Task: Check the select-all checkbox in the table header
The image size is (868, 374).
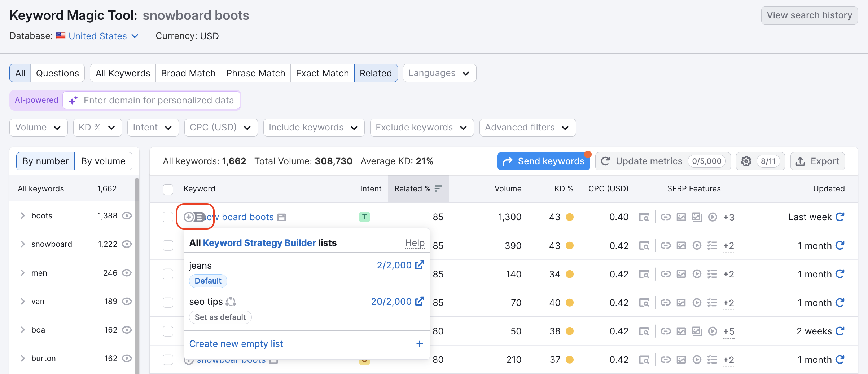Action: click(168, 189)
